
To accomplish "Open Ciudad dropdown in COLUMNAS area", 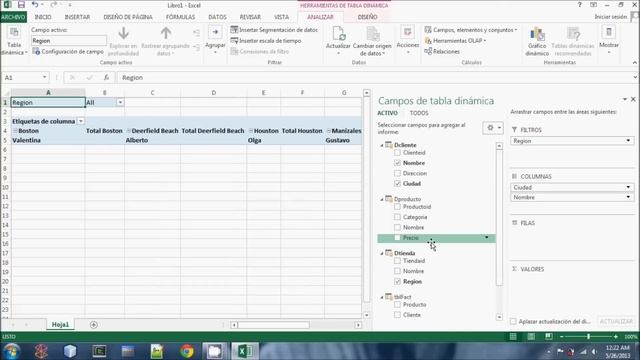I will click(628, 187).
